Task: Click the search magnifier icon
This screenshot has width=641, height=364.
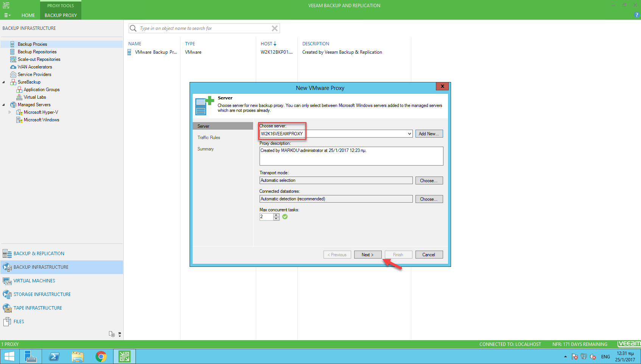Action: click(133, 28)
